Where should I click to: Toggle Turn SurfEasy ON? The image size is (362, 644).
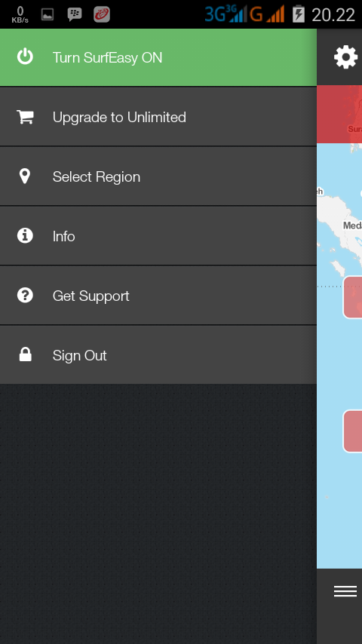[x=158, y=57]
